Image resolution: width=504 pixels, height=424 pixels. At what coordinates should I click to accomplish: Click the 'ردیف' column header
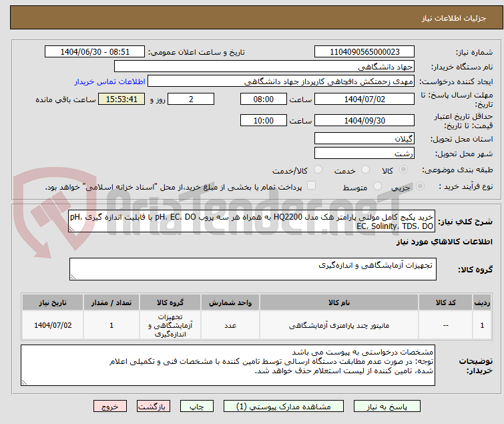[482, 302]
